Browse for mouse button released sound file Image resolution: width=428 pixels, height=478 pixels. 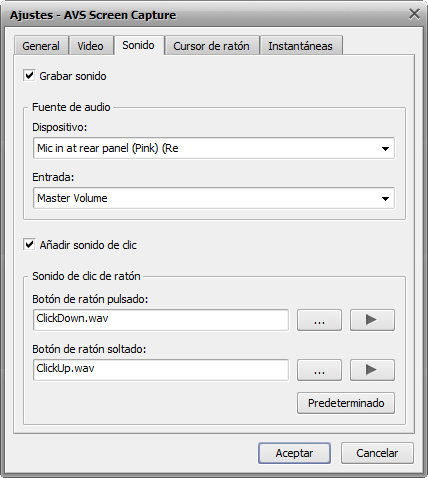click(319, 370)
